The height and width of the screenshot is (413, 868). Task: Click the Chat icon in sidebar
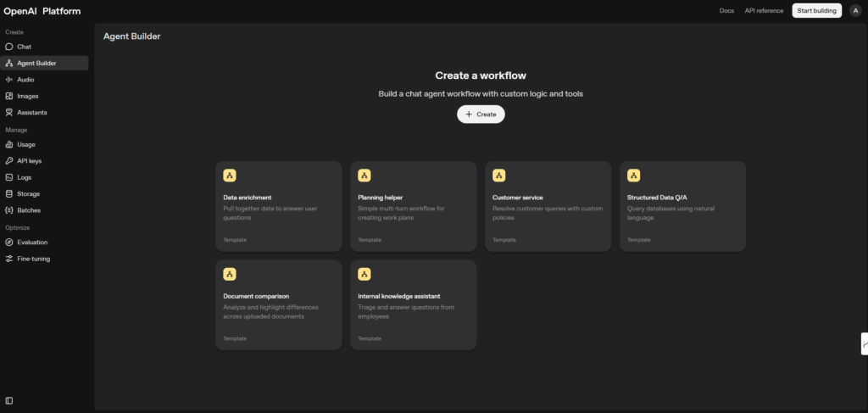pos(9,47)
